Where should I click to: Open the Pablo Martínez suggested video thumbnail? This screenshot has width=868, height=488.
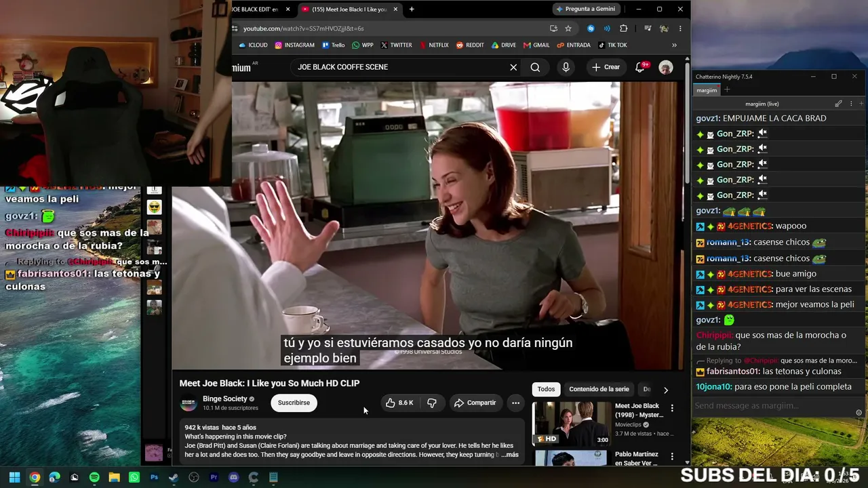572,458
